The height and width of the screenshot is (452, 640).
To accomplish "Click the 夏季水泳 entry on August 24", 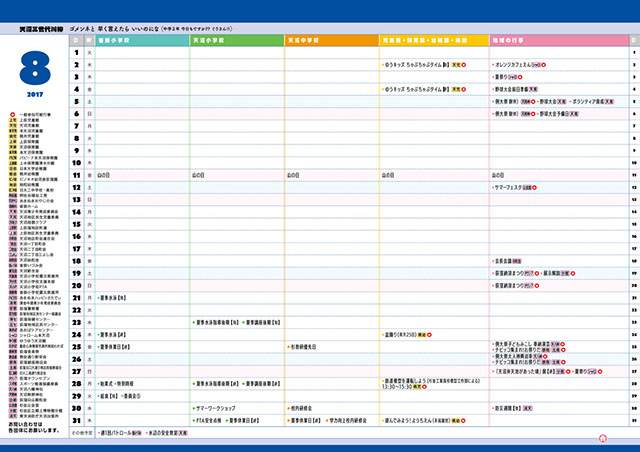I will 112,334.
